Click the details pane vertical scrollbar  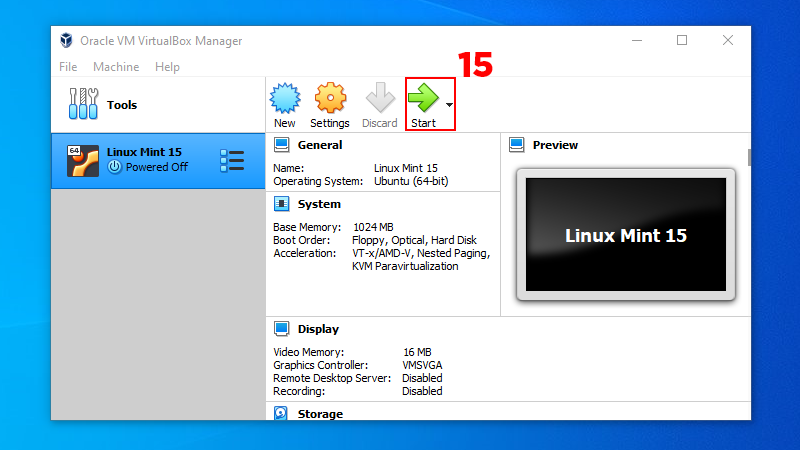click(x=749, y=157)
